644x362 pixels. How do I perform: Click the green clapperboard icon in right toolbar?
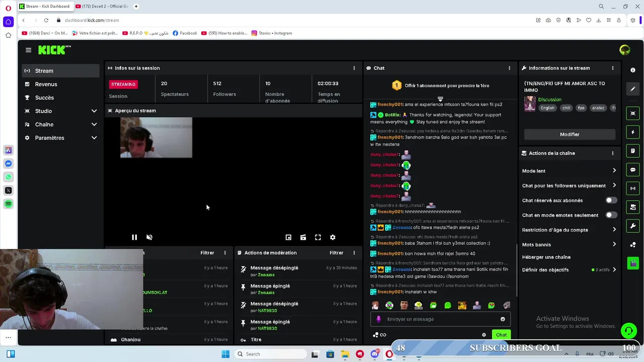[633, 262]
